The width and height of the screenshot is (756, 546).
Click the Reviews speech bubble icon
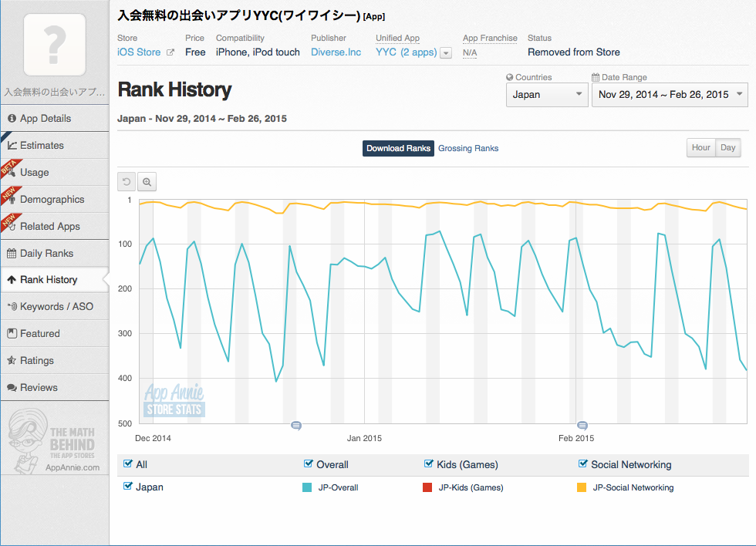(12, 387)
